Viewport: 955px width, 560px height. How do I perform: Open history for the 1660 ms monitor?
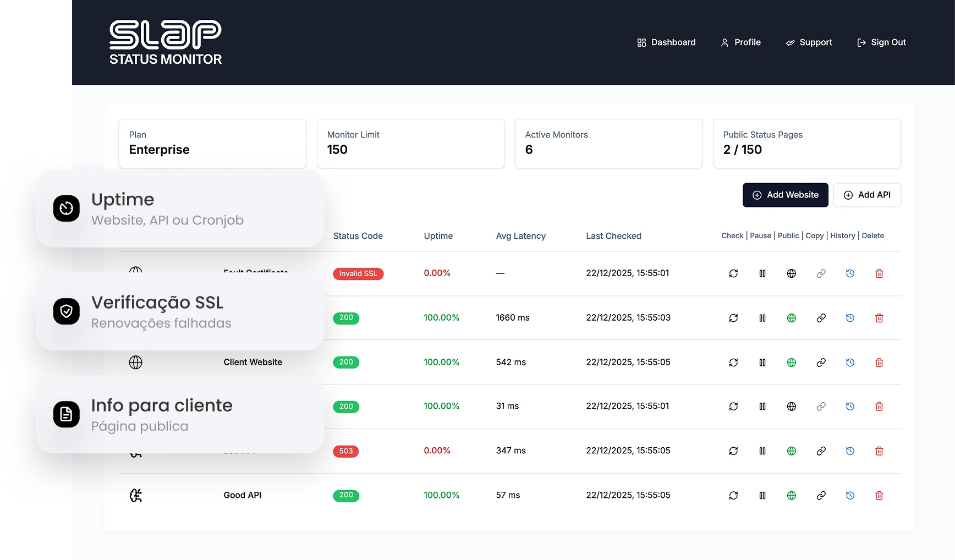pyautogui.click(x=850, y=318)
